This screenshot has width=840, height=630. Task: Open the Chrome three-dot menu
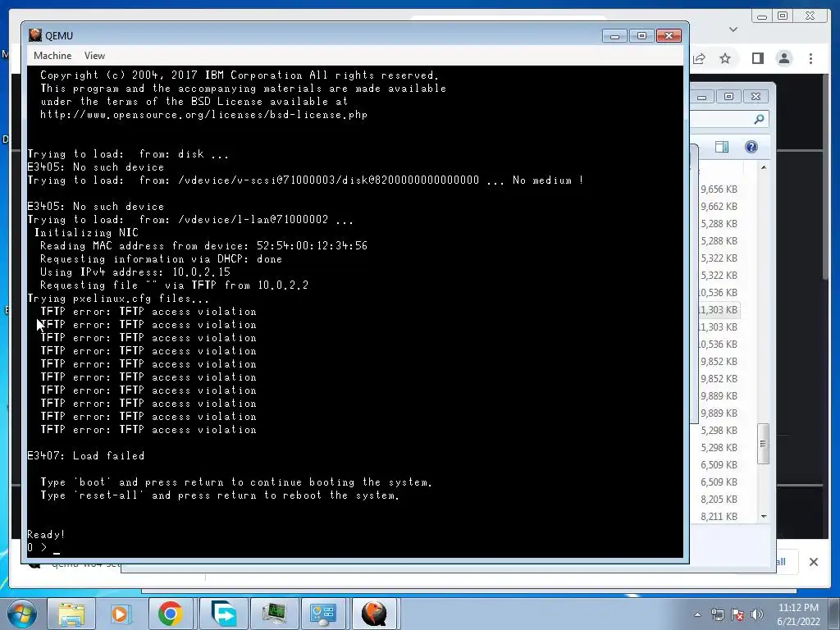point(810,58)
